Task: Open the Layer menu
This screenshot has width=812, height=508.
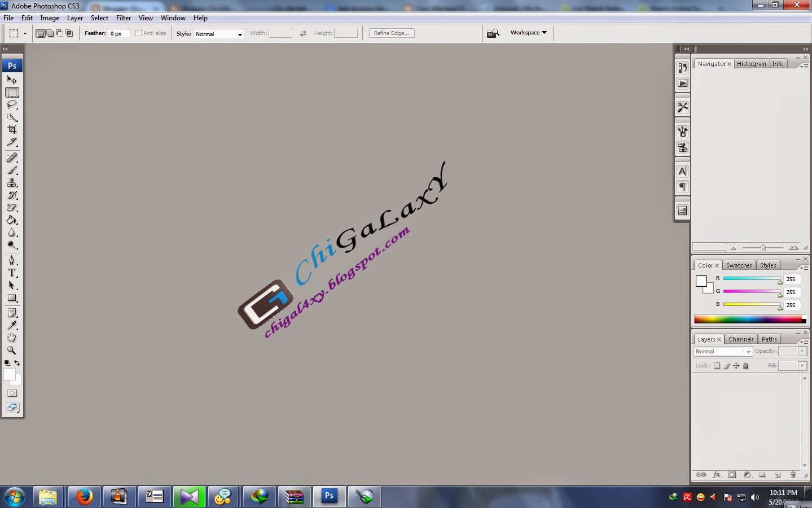Action: pyautogui.click(x=75, y=18)
